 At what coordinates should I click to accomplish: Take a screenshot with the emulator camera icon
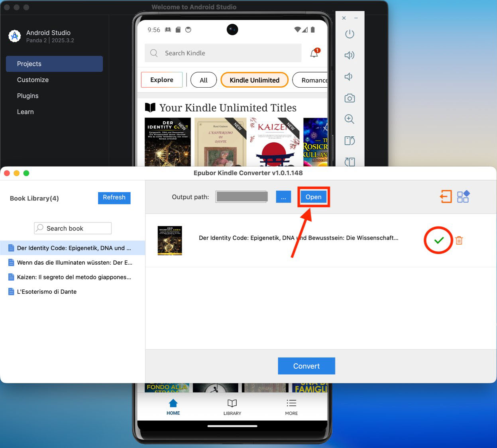tap(350, 98)
